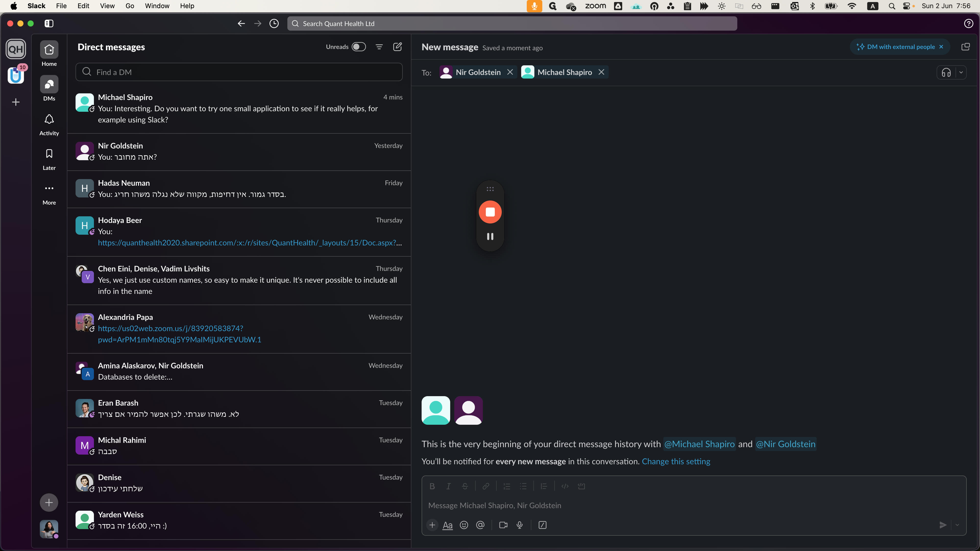Apply strikethrough formatting in the composer
Image resolution: width=980 pixels, height=551 pixels.
465,486
